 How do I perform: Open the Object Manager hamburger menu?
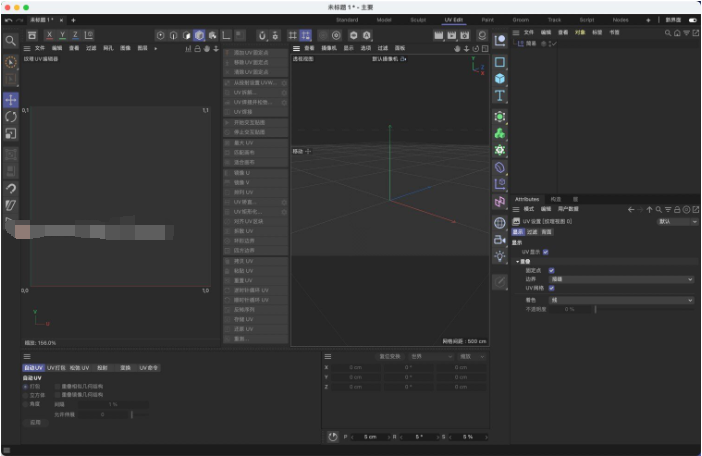point(516,33)
